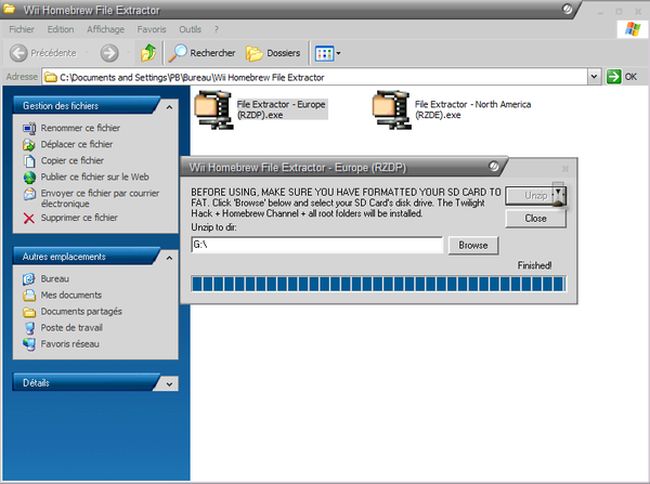Select File Extractor - North America (RZDE).exe icon
This screenshot has width=650, height=484.
coord(392,110)
